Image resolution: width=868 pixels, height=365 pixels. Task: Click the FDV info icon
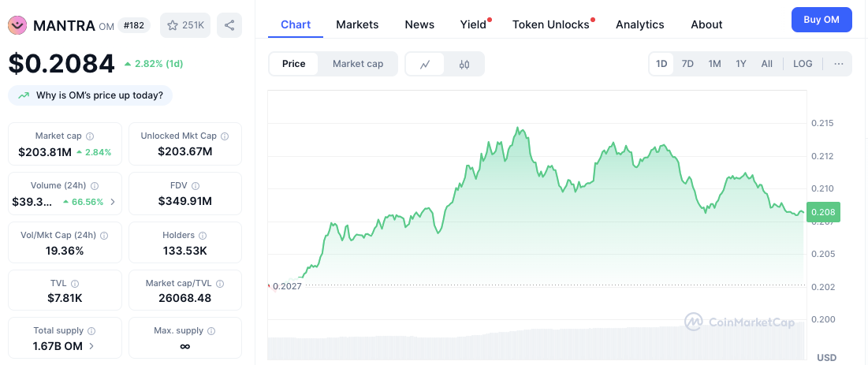tap(196, 186)
